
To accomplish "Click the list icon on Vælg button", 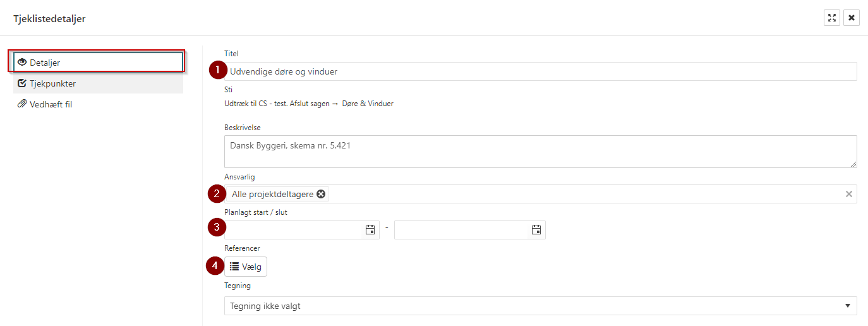I will click(x=234, y=267).
